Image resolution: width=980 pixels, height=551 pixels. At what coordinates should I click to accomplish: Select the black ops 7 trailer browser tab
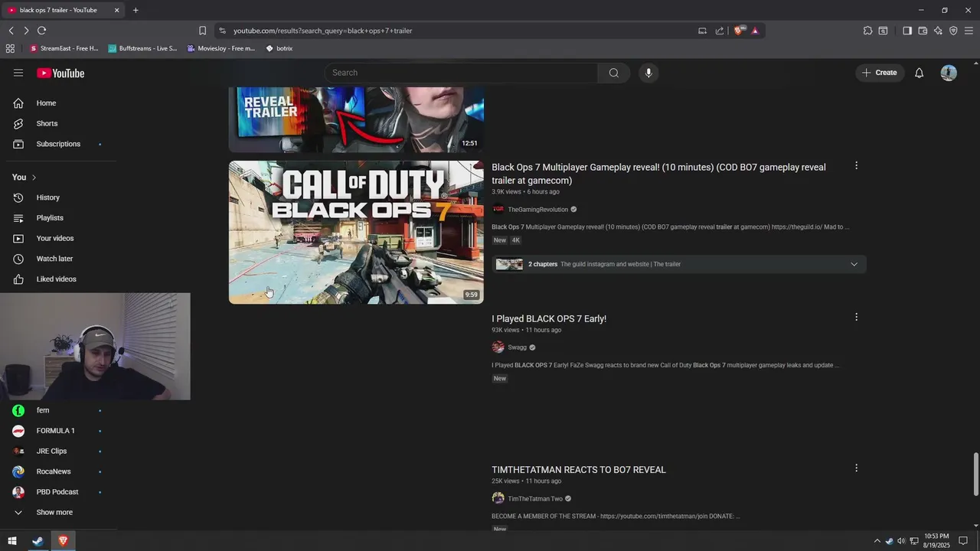[x=64, y=10]
